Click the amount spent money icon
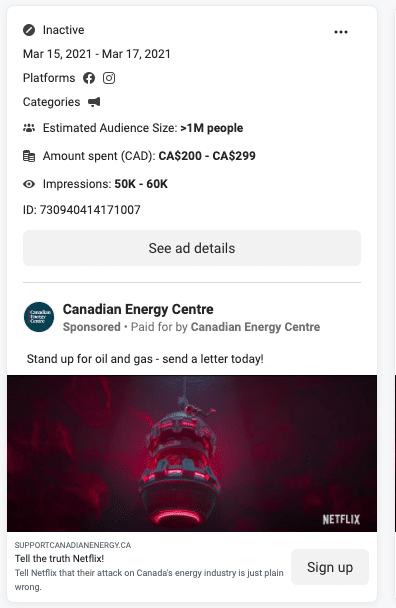 click(x=29, y=156)
